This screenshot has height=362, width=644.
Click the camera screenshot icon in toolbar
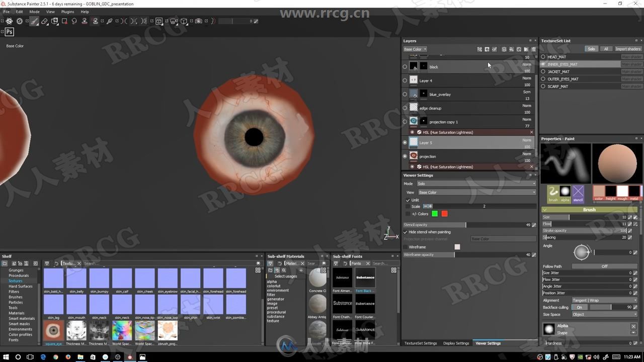point(198,21)
